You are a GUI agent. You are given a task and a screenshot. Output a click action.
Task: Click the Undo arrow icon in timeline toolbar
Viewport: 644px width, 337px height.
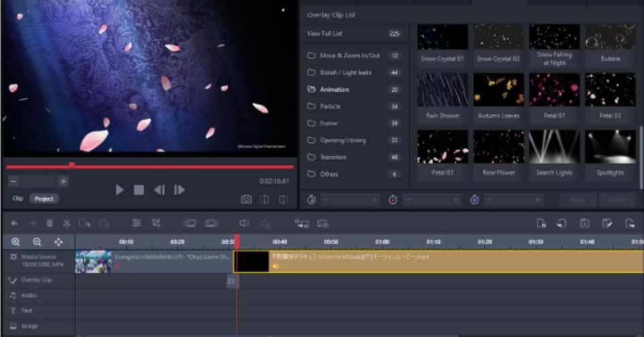point(14,223)
